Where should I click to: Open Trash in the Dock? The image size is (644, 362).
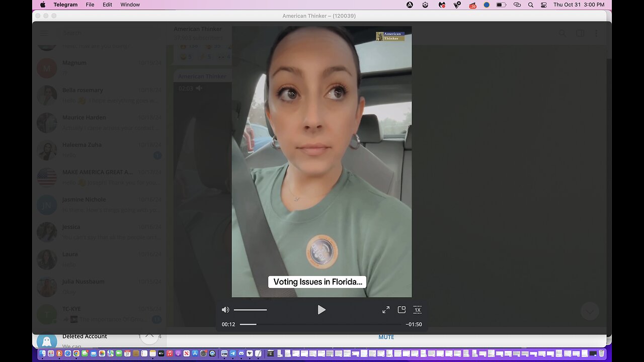[601, 353]
